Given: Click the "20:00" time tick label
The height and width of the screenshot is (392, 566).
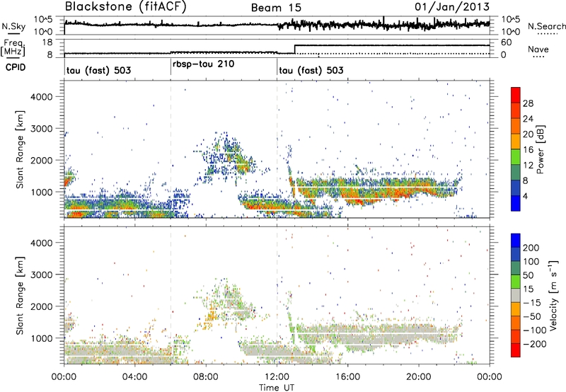Looking at the screenshot, I should pos(418,377).
